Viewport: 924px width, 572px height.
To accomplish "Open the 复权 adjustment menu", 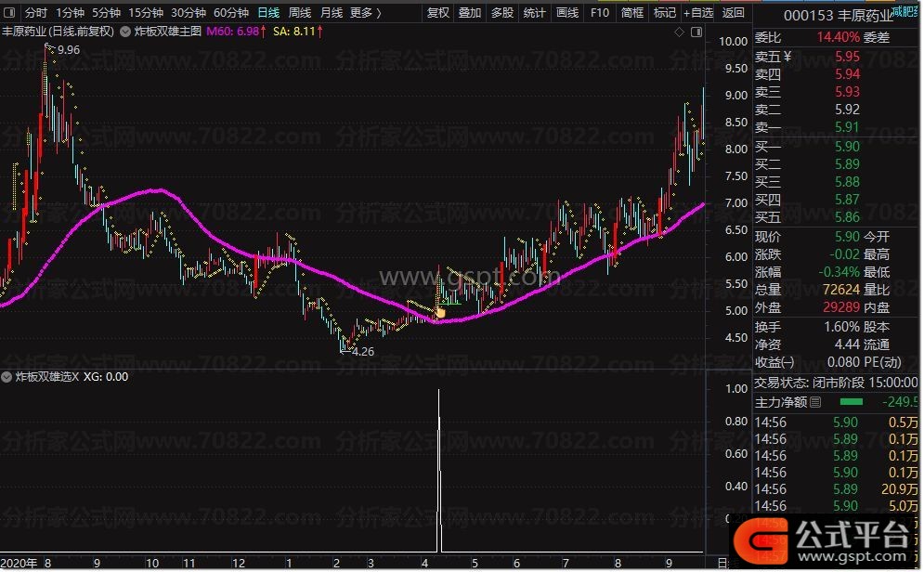I will coord(437,12).
